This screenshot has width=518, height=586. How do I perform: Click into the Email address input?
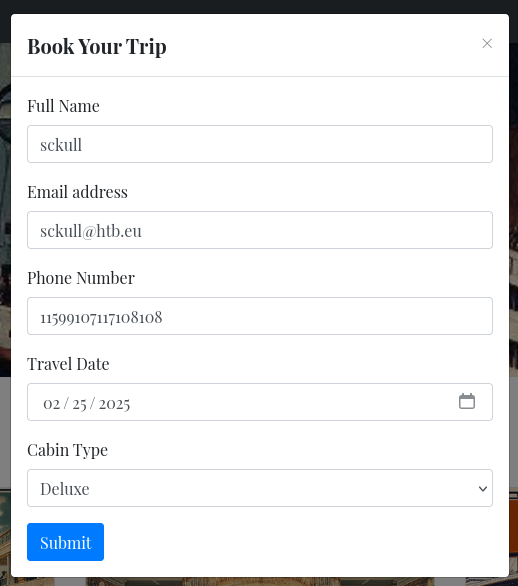tap(260, 230)
